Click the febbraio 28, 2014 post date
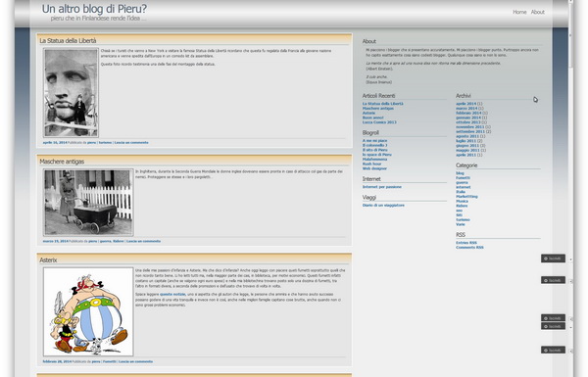Image resolution: width=588 pixels, height=377 pixels. coord(57,361)
